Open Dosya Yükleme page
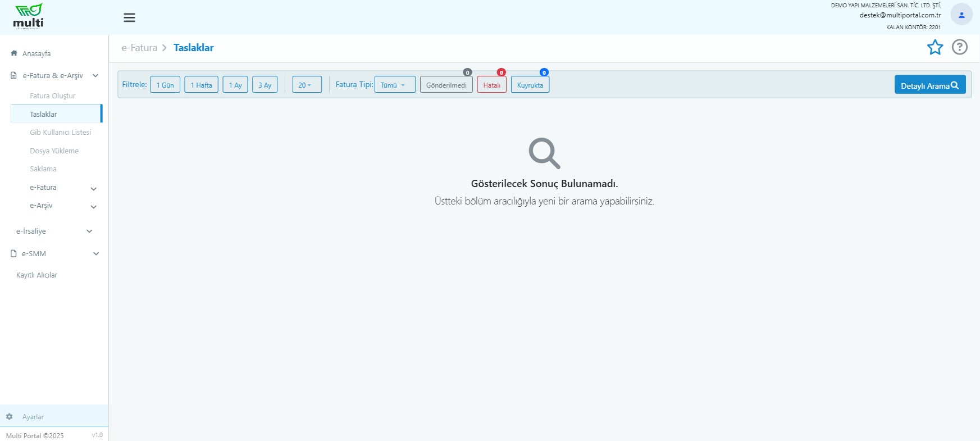Screen dimensions: 980x441 pos(54,151)
